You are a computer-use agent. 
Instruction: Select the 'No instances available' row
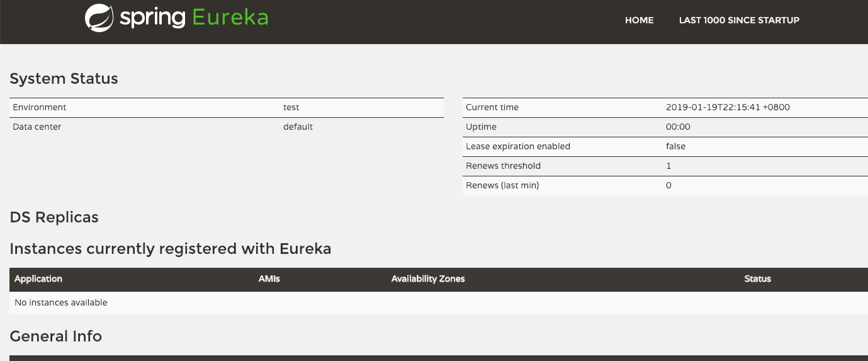[439, 302]
